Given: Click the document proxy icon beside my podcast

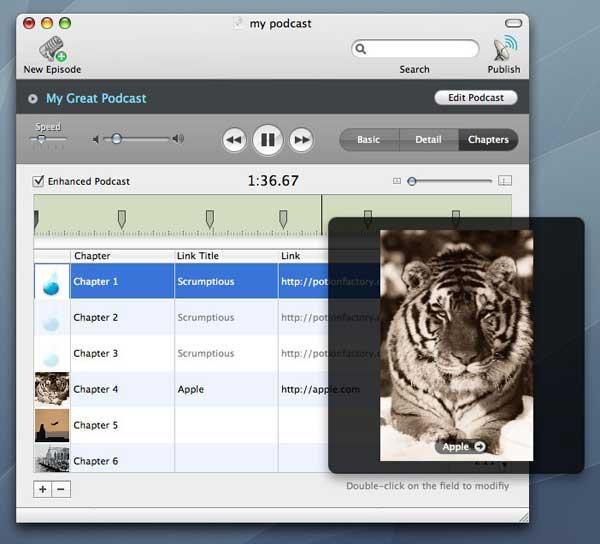Looking at the screenshot, I should click(x=238, y=23).
